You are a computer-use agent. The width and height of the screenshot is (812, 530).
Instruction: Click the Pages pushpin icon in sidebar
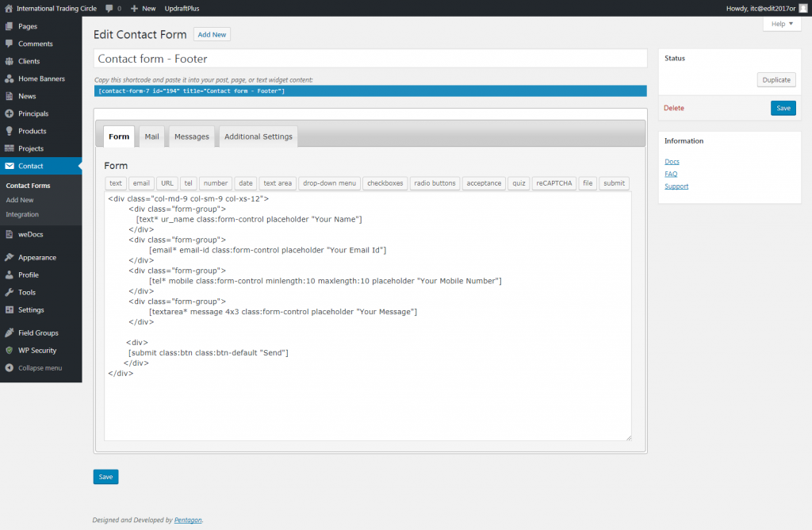pos(10,26)
